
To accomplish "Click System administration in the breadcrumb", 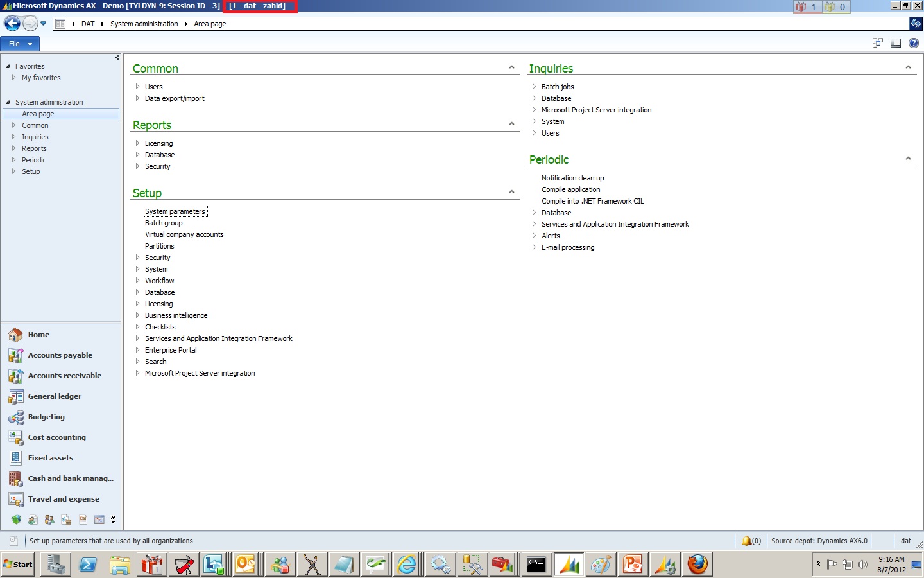I will 144,24.
